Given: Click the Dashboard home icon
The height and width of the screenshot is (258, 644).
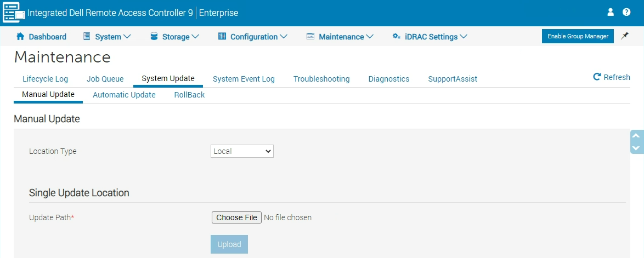Looking at the screenshot, I should (21, 37).
